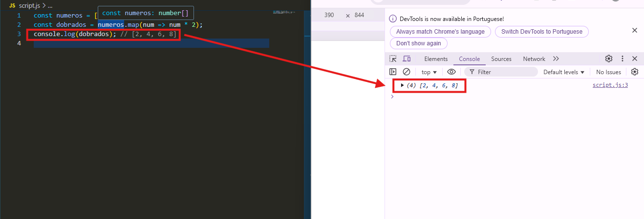The height and width of the screenshot is (219, 644).
Task: Select the Console tab
Action: point(469,59)
